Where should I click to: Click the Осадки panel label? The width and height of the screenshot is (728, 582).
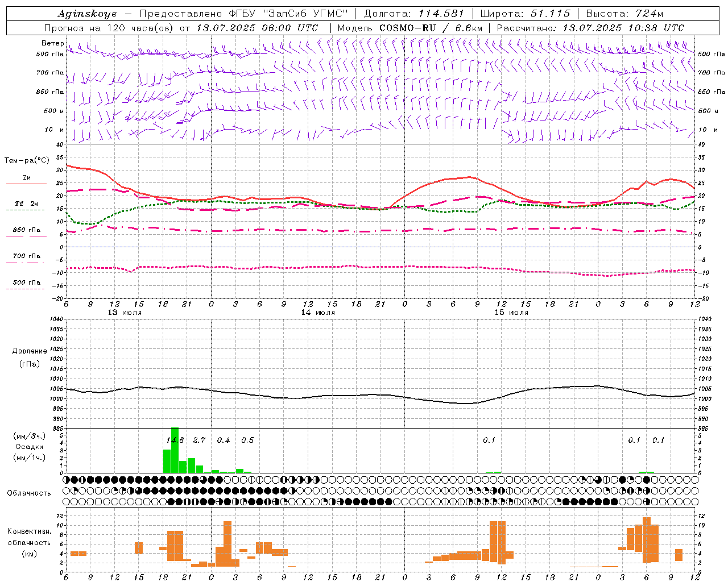pos(29,447)
